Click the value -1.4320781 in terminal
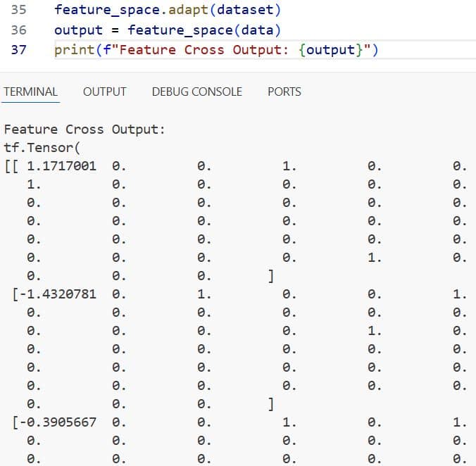 58,294
